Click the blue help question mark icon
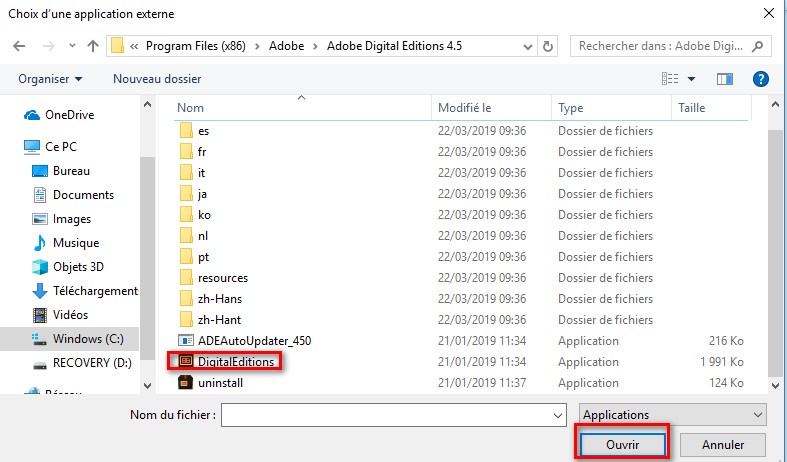 pyautogui.click(x=760, y=78)
